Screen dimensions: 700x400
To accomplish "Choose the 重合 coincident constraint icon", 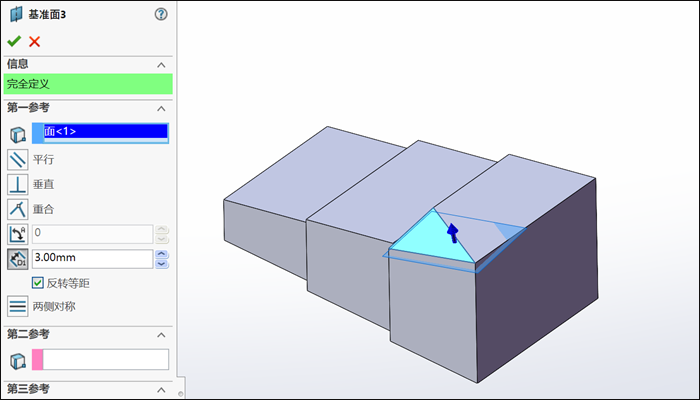I will point(18,209).
